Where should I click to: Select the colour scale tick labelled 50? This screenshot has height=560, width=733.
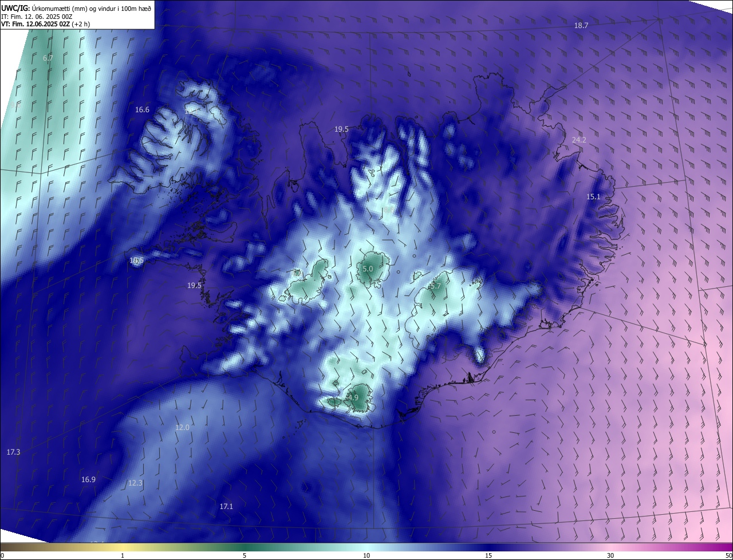[x=728, y=555]
